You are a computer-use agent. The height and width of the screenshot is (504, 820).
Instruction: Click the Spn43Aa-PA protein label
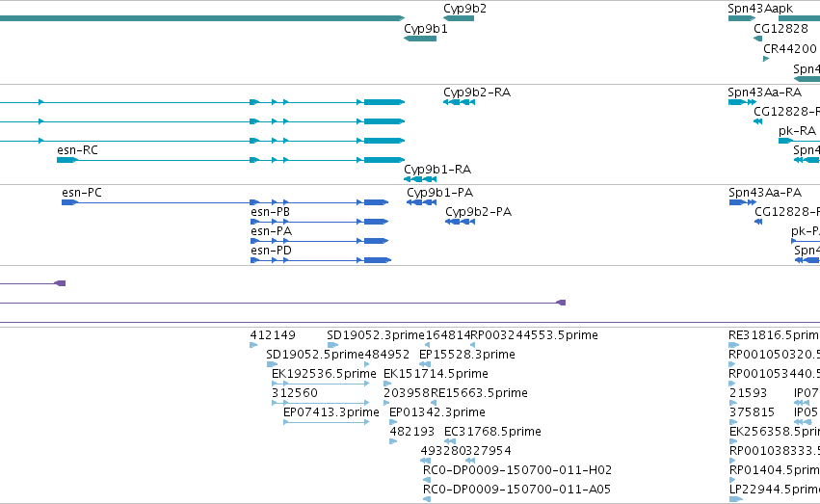pos(765,193)
